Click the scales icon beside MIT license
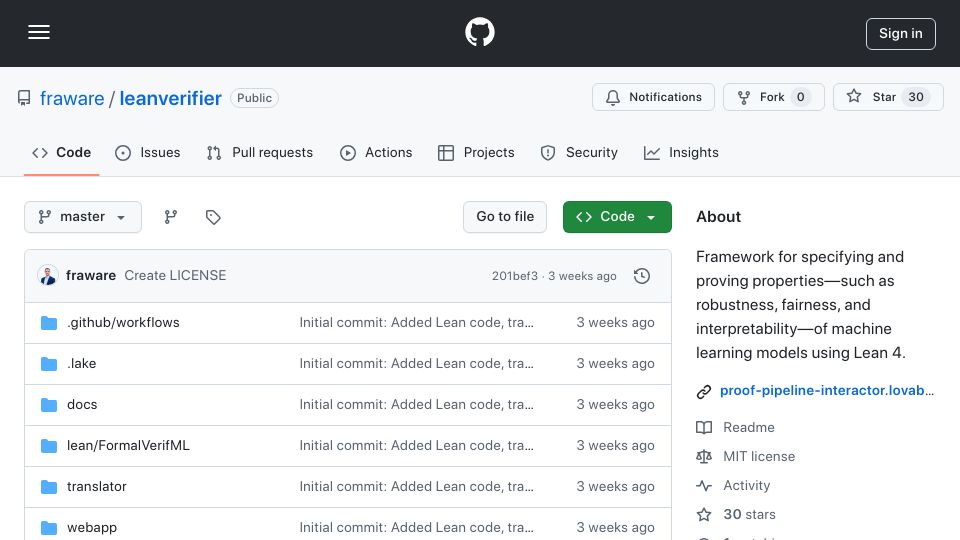This screenshot has height=540, width=960. click(x=704, y=457)
